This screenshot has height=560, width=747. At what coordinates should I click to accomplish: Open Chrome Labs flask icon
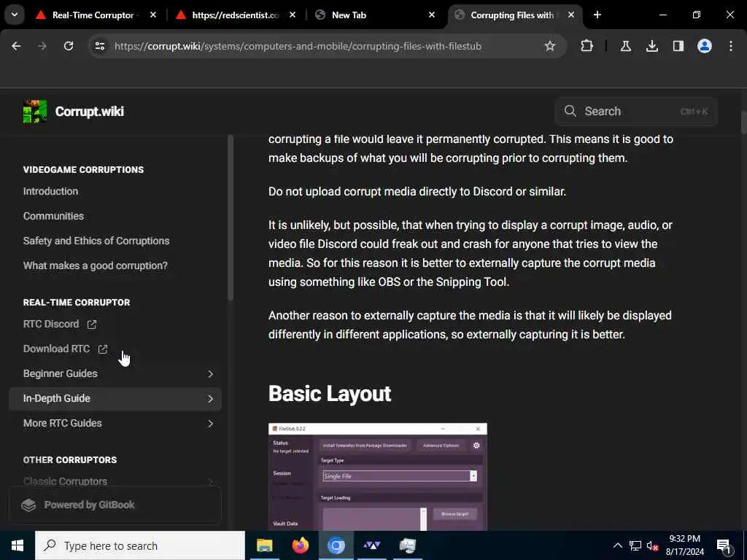tap(625, 46)
